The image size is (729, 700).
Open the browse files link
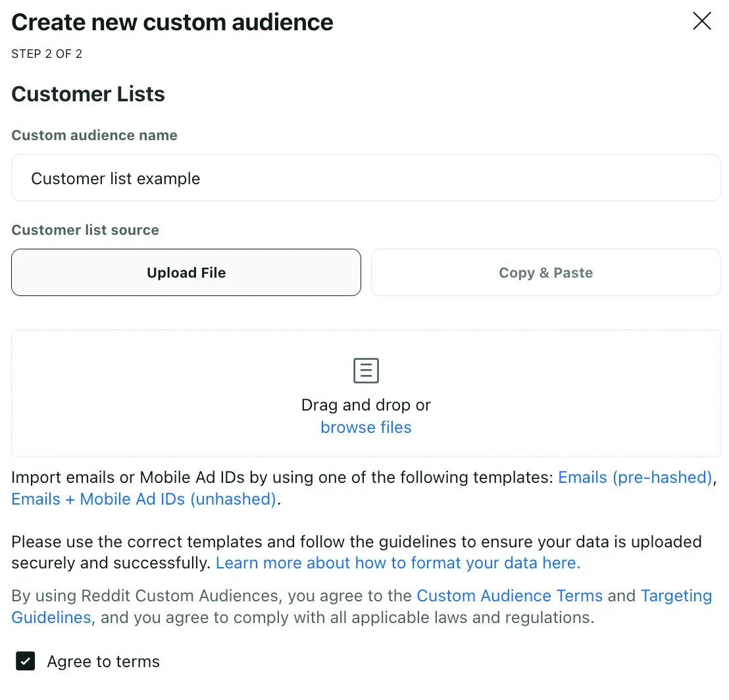tap(366, 427)
